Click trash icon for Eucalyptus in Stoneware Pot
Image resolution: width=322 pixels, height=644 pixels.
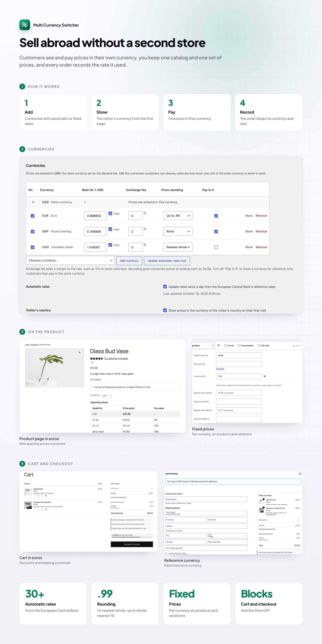(46, 509)
